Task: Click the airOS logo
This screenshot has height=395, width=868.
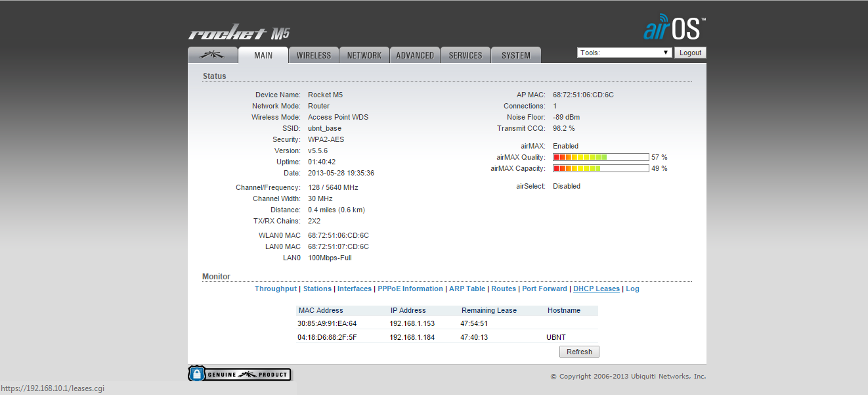Action: pyautogui.click(x=674, y=28)
